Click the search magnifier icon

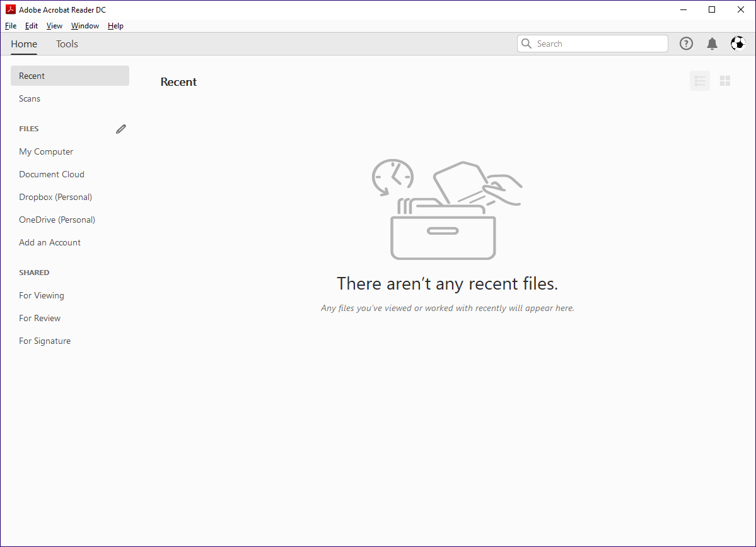point(526,44)
